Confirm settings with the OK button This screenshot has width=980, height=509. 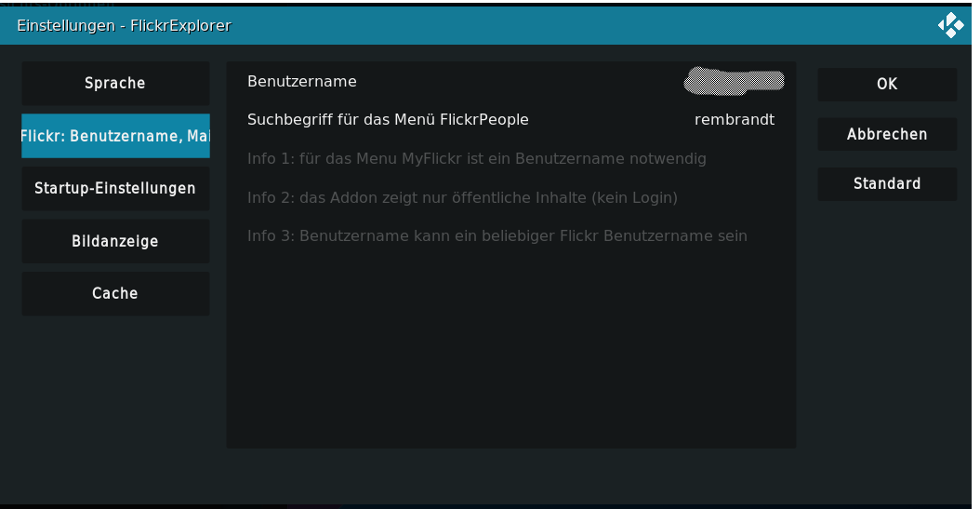(887, 84)
